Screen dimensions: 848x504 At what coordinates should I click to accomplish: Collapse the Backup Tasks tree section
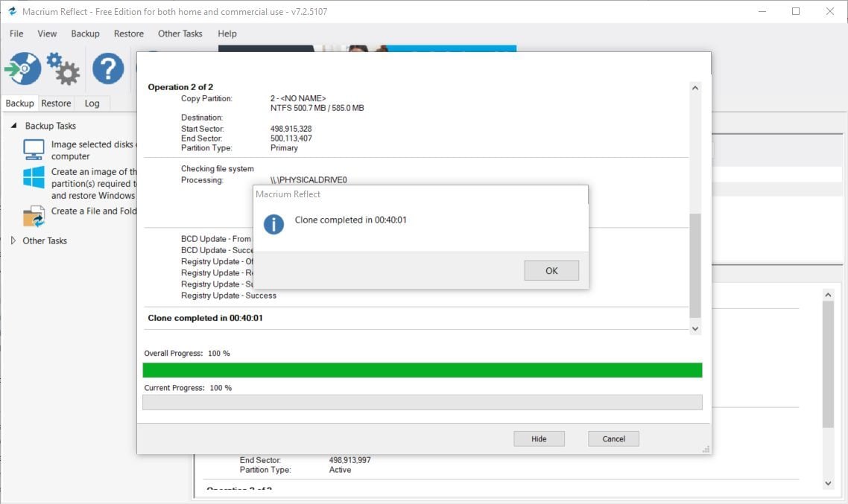[13, 125]
